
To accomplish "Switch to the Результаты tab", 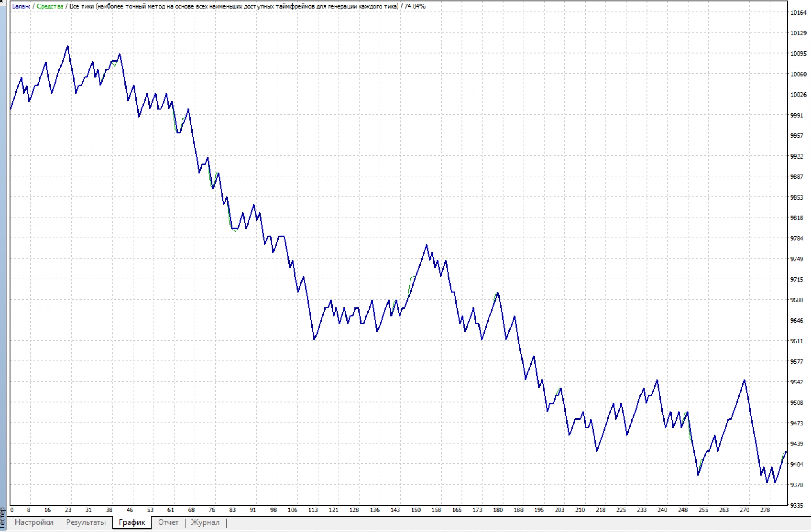I will click(86, 522).
